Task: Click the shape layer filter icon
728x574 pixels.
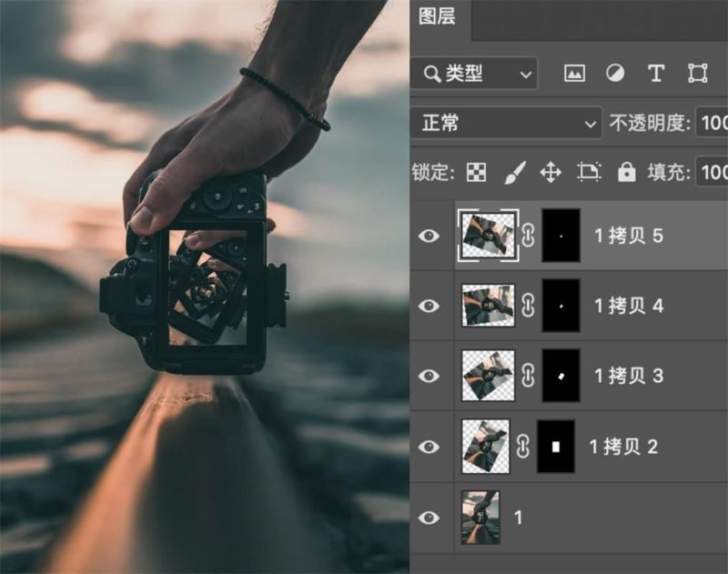Action: click(698, 74)
